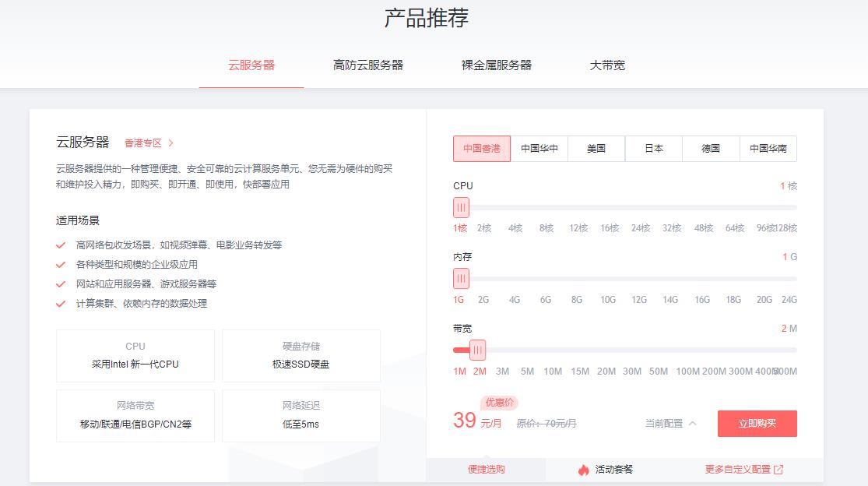Set memory to 16G
The image size is (868, 486).
click(x=702, y=299)
